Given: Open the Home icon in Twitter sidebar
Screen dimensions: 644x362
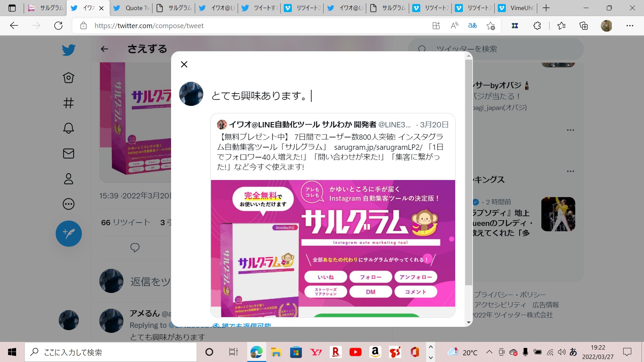Looking at the screenshot, I should [68, 78].
